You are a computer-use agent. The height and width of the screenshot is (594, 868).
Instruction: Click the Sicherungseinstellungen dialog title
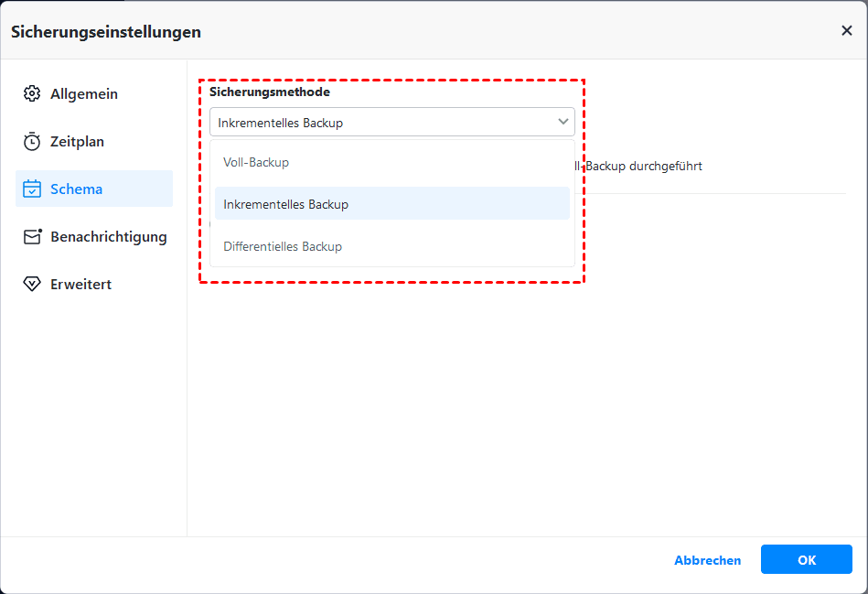point(106,32)
